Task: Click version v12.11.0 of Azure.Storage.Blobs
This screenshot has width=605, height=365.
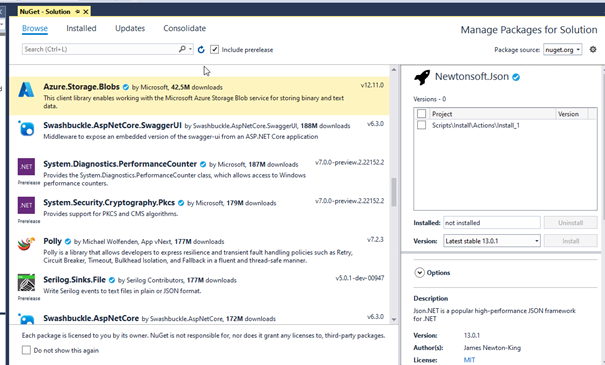Action: (372, 85)
